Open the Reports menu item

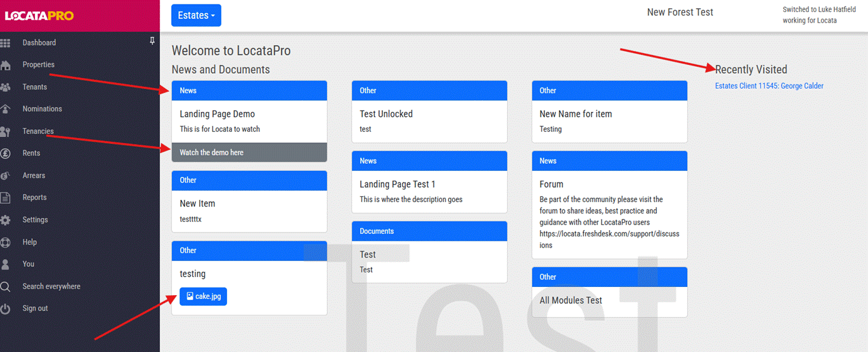click(x=34, y=198)
